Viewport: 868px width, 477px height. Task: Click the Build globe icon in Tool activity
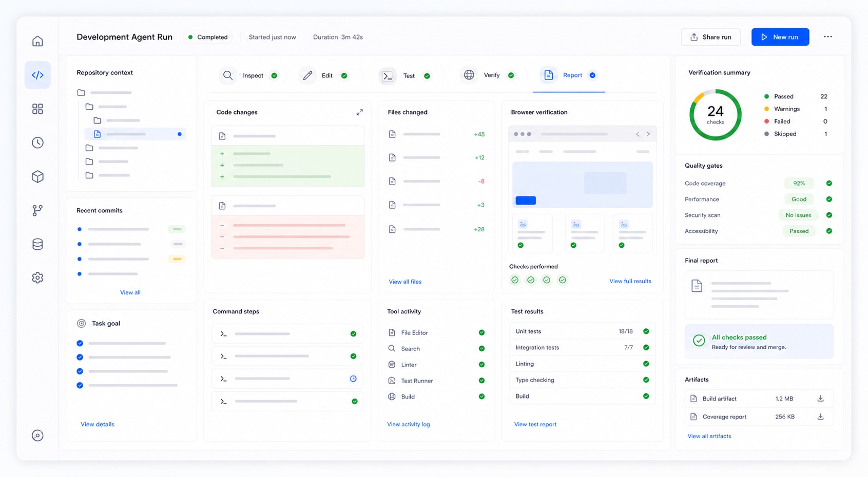[392, 396]
